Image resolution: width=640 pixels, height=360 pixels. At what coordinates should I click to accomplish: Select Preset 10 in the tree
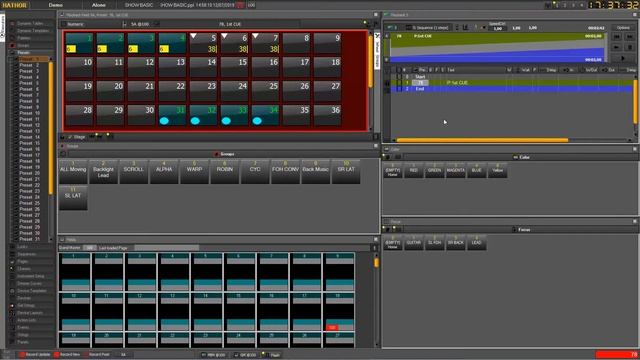(30, 113)
